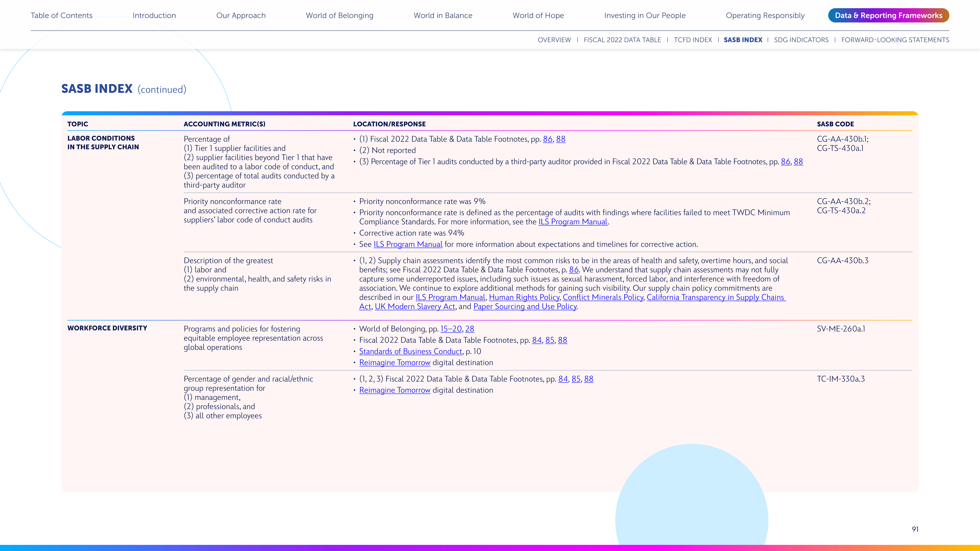Image resolution: width=980 pixels, height=551 pixels.
Task: Select 'Corrective action rate was 94%' text
Action: [x=412, y=233]
